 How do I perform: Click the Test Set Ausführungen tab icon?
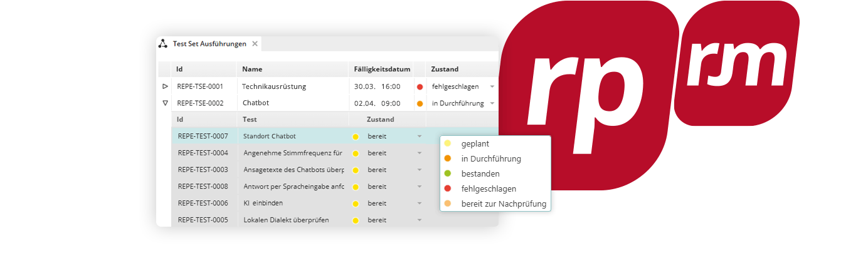coord(162,44)
